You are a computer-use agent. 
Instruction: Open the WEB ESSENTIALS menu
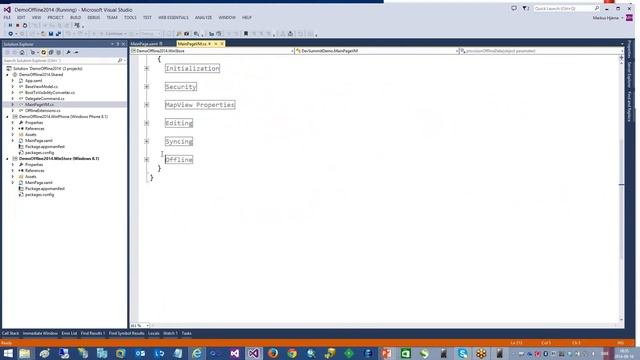[x=173, y=18]
